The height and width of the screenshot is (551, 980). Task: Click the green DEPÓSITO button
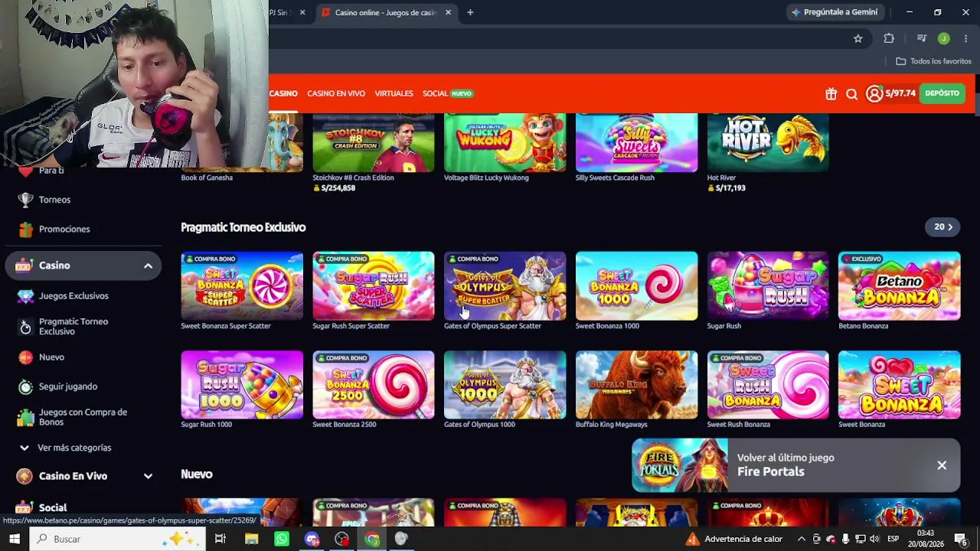942,93
